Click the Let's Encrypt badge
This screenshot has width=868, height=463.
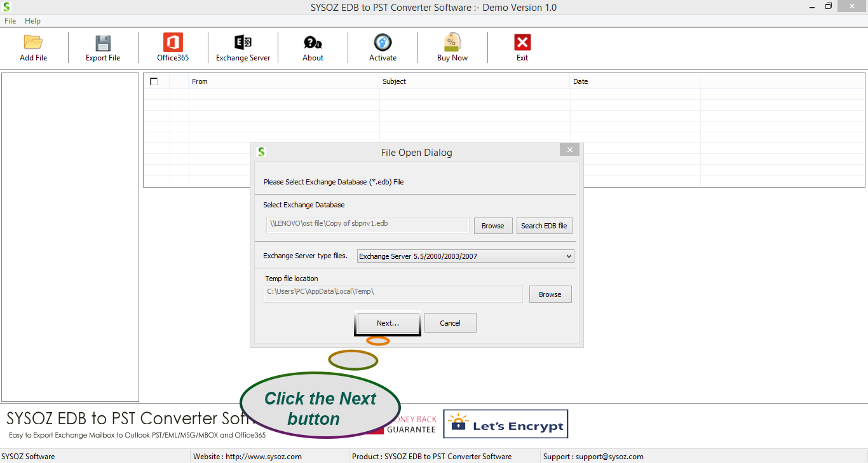[506, 424]
